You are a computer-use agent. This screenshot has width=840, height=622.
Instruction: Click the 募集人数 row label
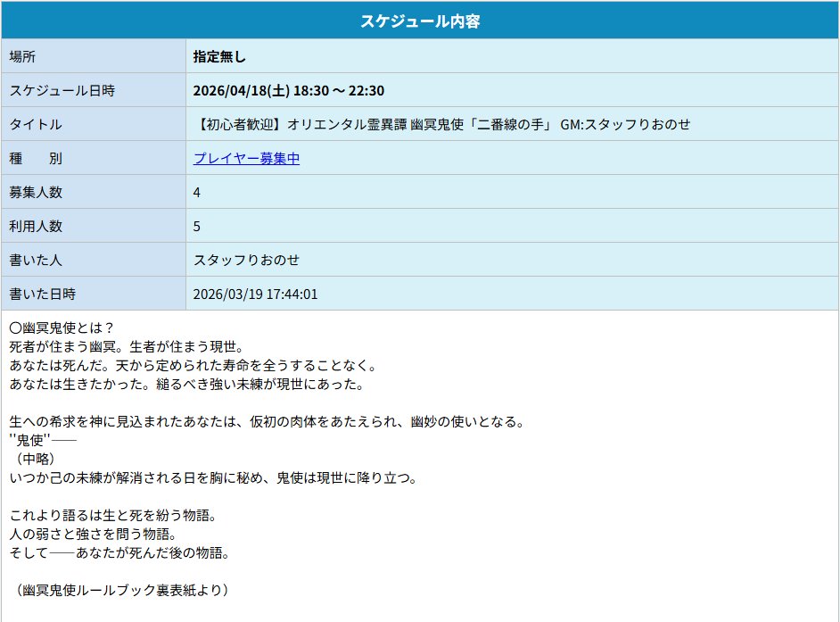coord(43,192)
